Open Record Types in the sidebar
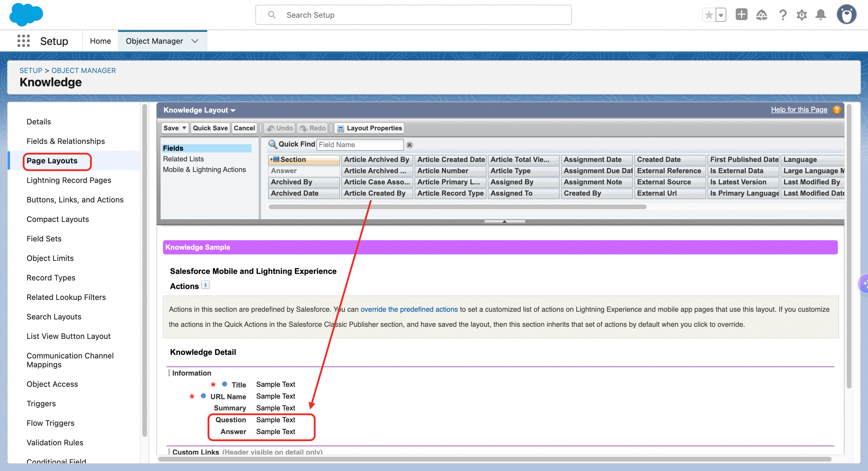Viewport: 868px width, 471px height. click(51, 278)
